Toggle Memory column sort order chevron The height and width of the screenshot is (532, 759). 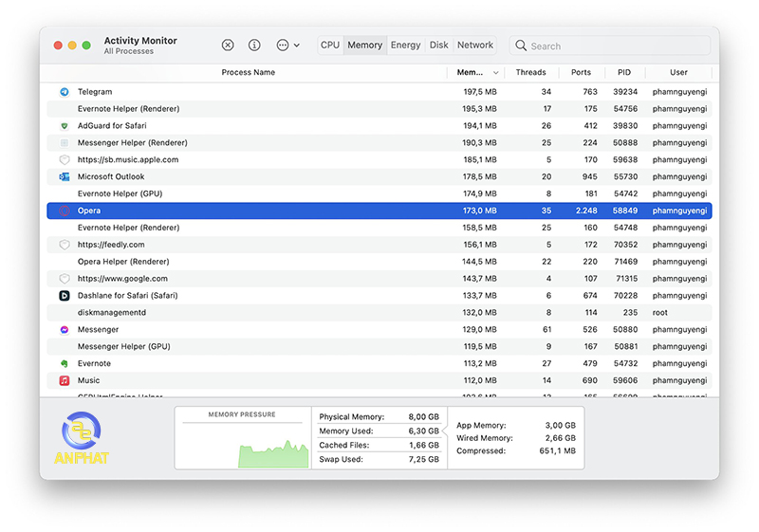(495, 72)
